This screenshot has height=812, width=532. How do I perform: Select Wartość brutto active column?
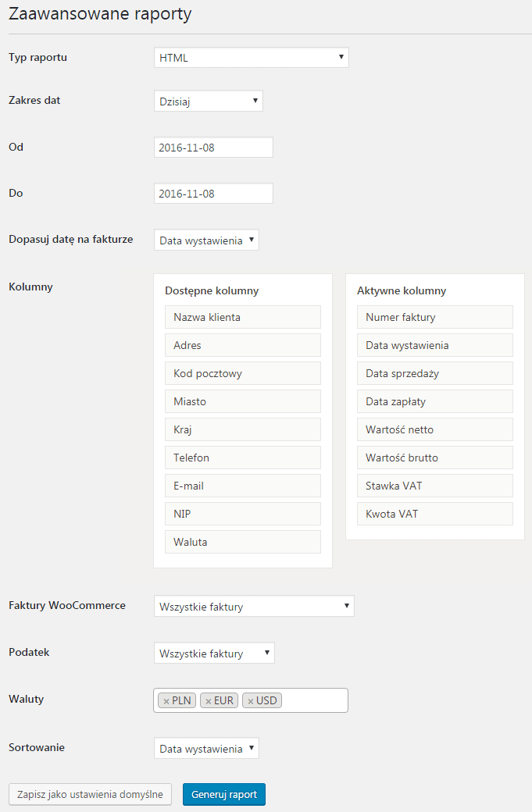435,458
